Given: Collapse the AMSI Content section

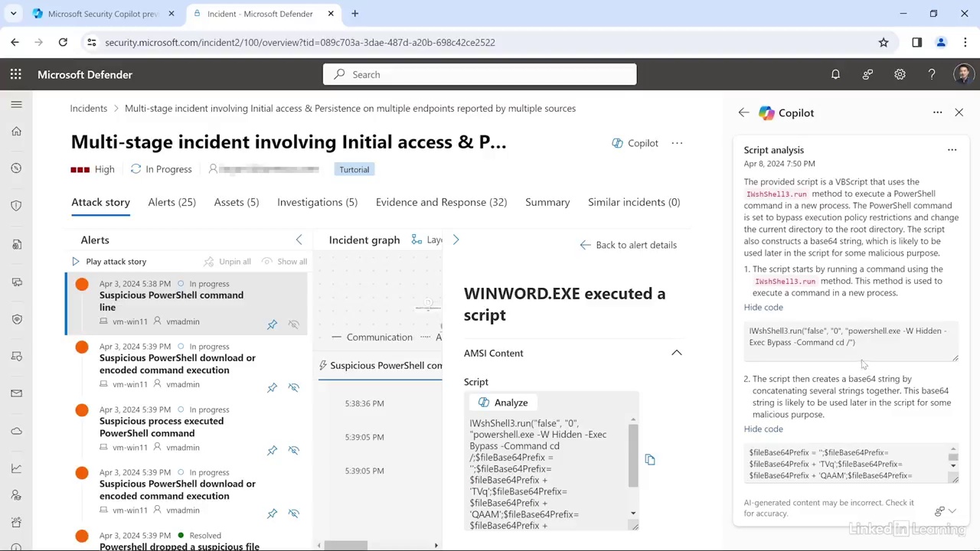Looking at the screenshot, I should point(677,353).
